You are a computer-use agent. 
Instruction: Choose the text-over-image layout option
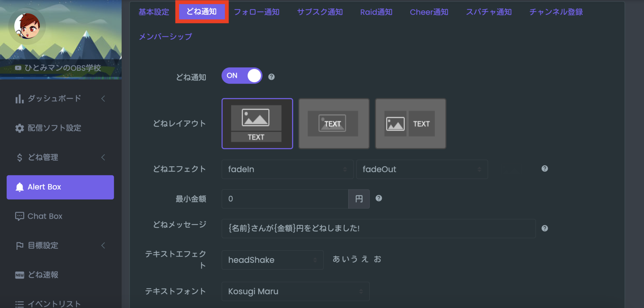click(x=333, y=124)
